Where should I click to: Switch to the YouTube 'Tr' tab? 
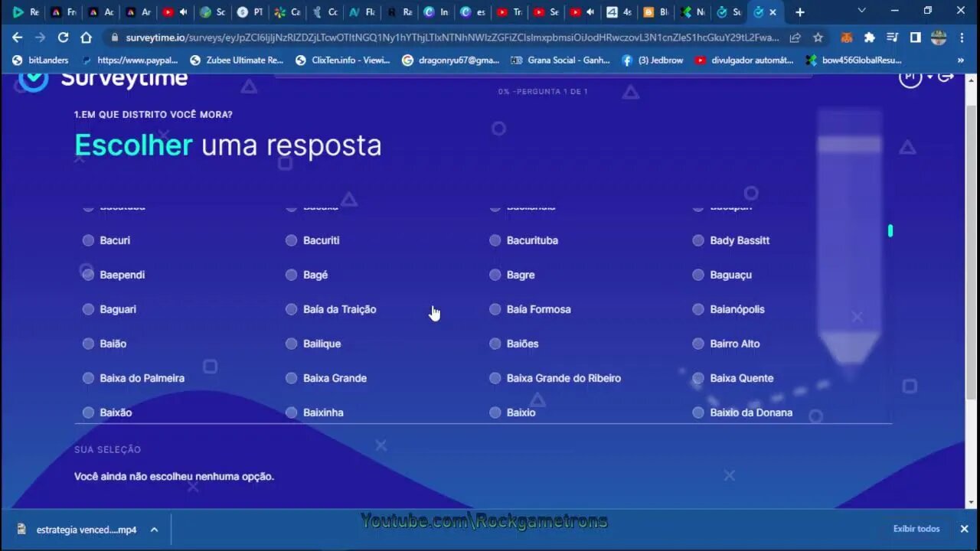point(509,12)
